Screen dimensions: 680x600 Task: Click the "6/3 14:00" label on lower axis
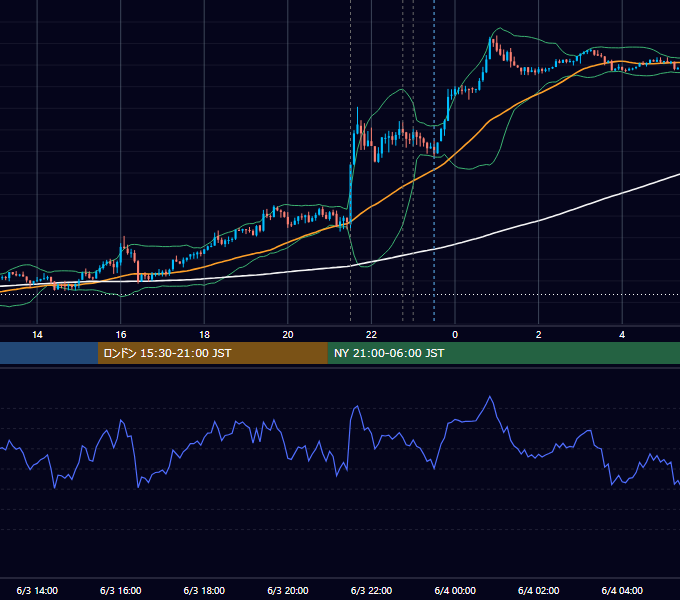(x=37, y=590)
